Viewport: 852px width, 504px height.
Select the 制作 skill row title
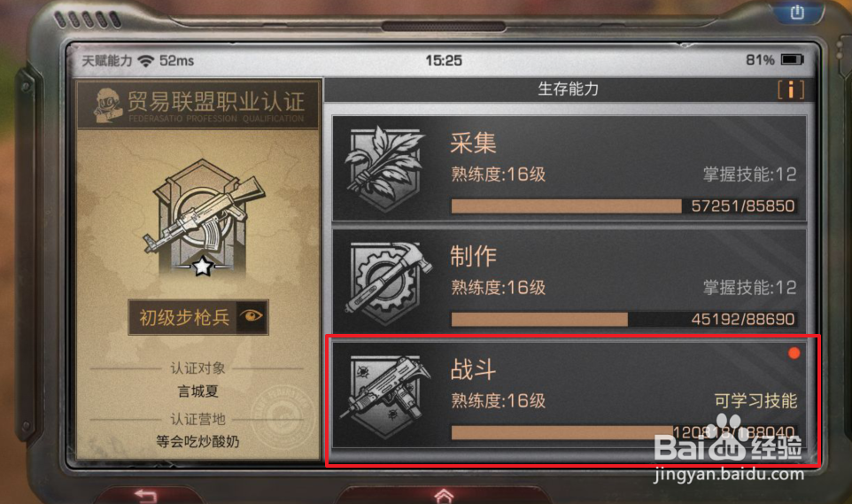[473, 256]
